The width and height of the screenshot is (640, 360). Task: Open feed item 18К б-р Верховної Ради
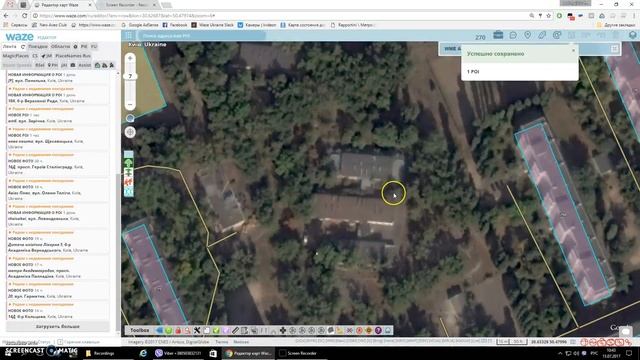pyautogui.click(x=58, y=95)
